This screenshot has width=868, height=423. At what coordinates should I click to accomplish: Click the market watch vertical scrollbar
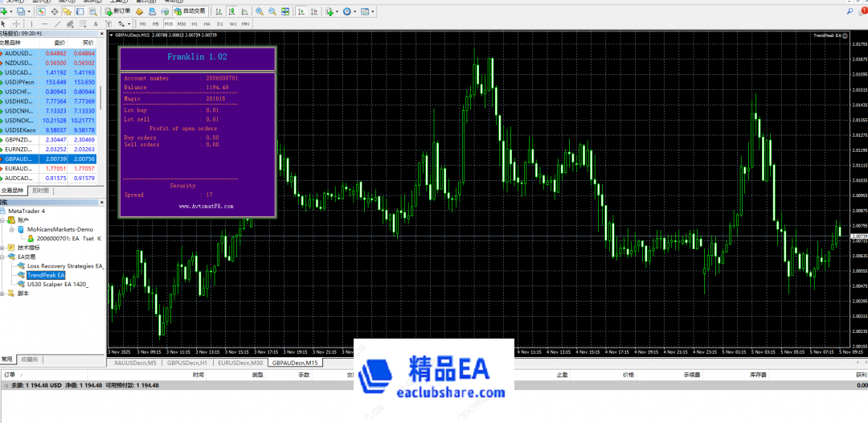point(100,97)
